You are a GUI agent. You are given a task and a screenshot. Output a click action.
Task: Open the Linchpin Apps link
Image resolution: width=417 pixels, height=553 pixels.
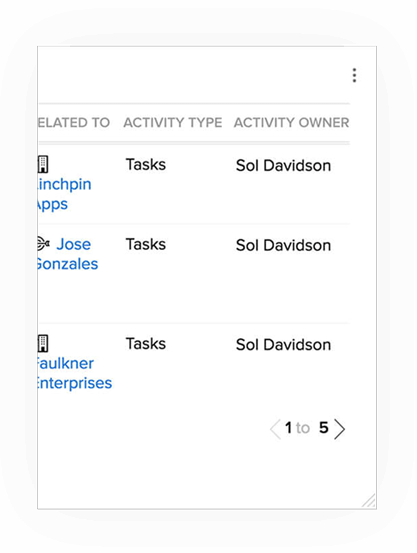(64, 194)
